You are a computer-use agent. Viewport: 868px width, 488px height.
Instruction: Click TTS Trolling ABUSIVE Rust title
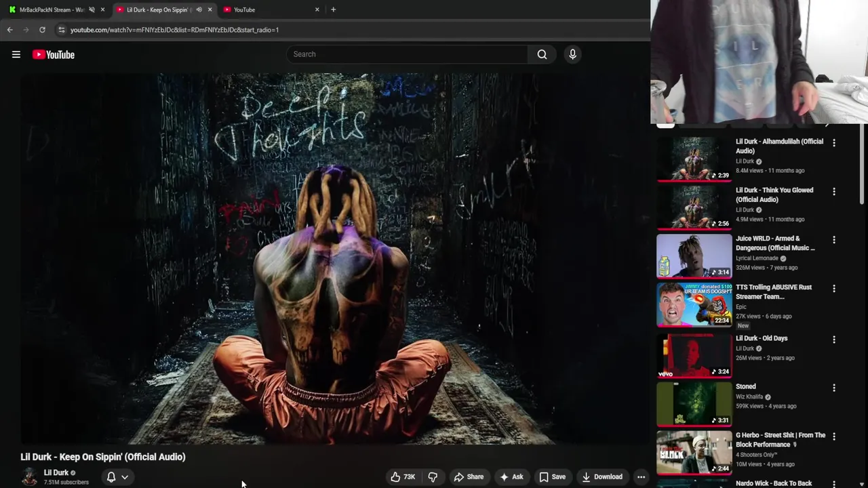tap(774, 291)
